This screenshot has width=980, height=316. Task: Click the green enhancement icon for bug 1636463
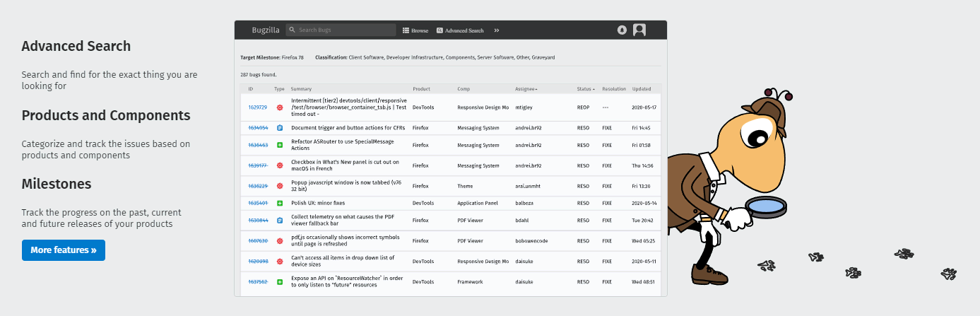(280, 145)
